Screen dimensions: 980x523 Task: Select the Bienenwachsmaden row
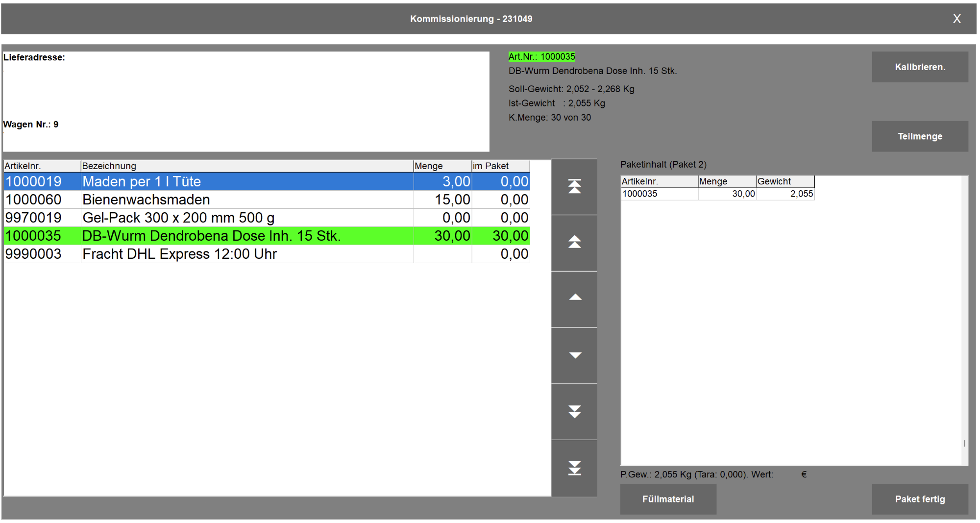pyautogui.click(x=267, y=199)
